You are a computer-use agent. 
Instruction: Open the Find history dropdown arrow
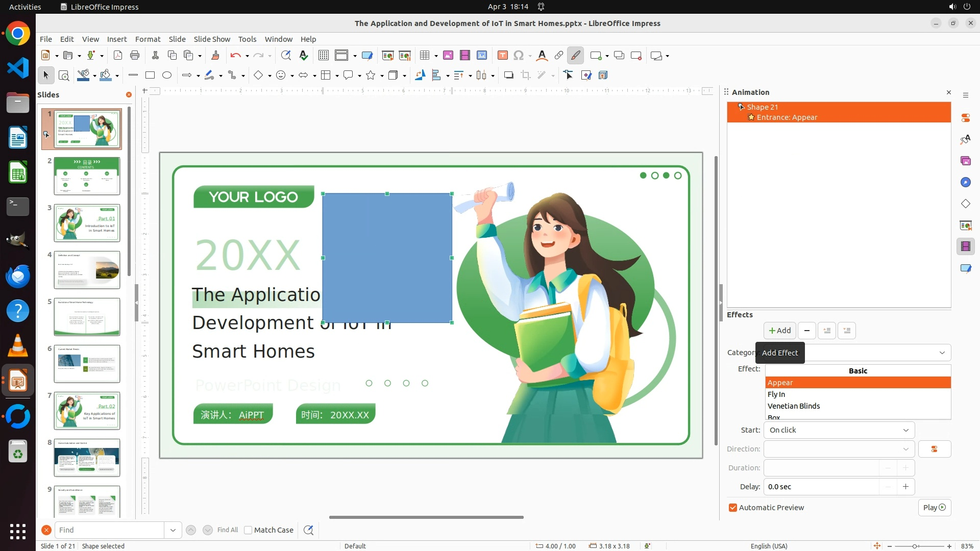point(173,530)
